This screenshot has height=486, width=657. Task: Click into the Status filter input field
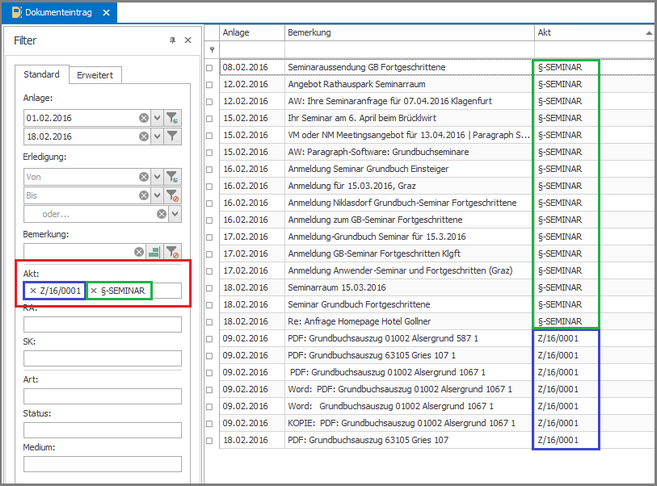pyautogui.click(x=102, y=429)
